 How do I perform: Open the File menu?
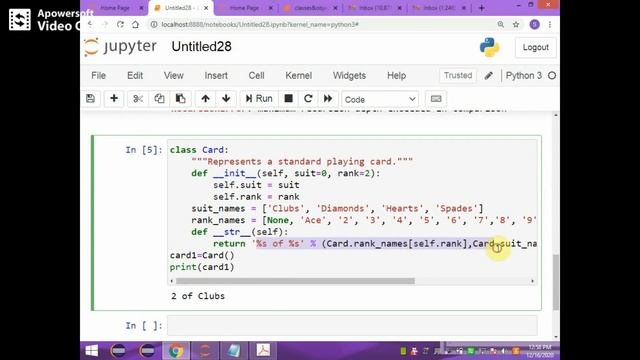98,76
